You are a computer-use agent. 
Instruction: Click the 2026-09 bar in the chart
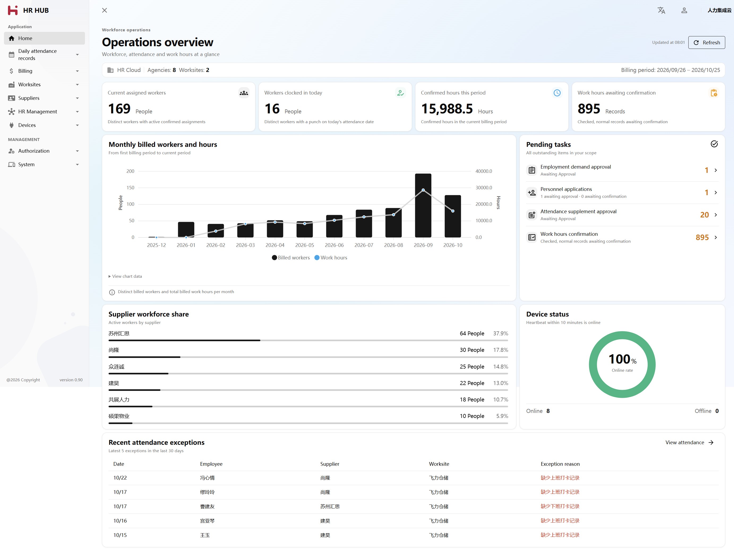423,205
